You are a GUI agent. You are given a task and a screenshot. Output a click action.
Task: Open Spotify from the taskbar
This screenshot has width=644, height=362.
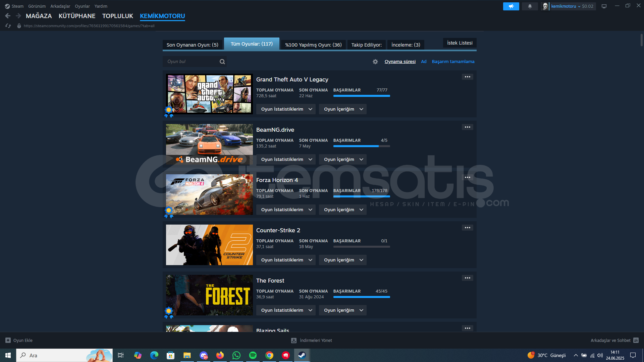(253, 355)
